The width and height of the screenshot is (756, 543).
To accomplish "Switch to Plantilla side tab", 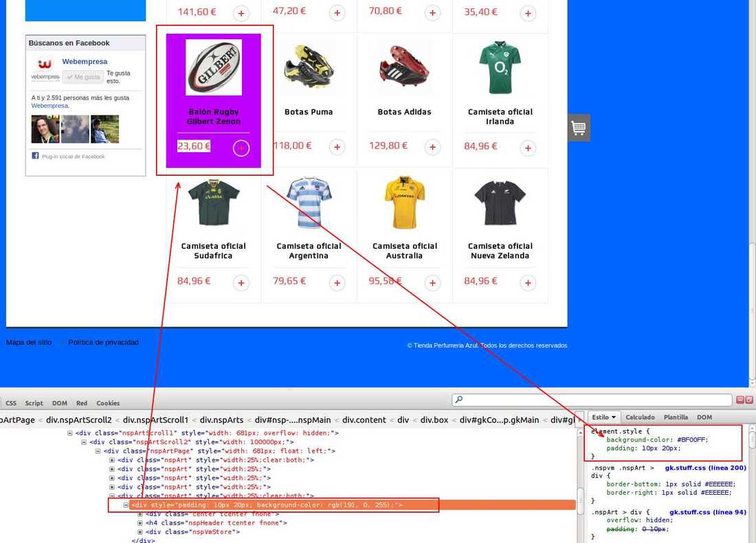I will pyautogui.click(x=676, y=417).
